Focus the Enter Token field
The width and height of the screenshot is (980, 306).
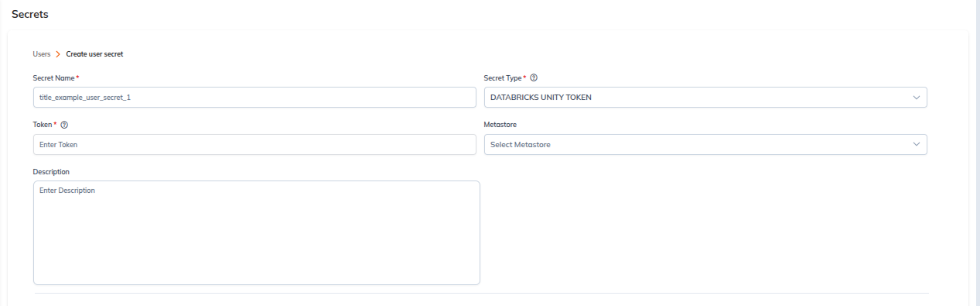[x=254, y=145]
